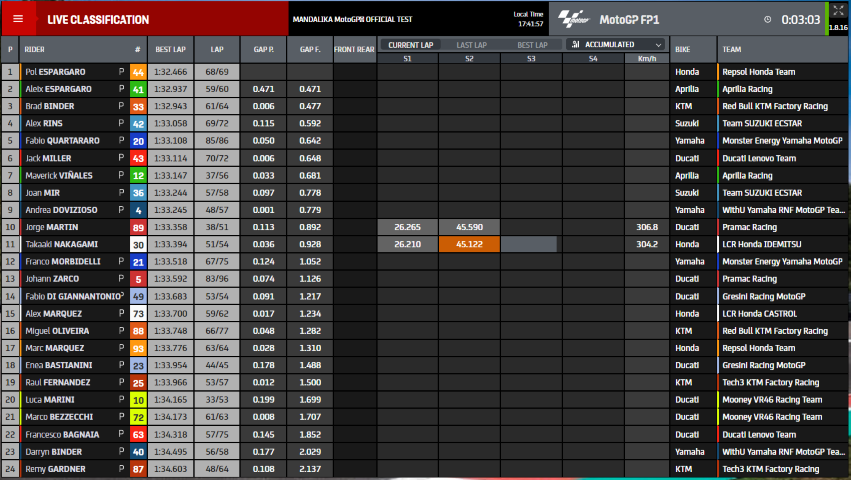Click LCR Honda IDEMITSU team name
851x480 pixels.
coord(762,244)
